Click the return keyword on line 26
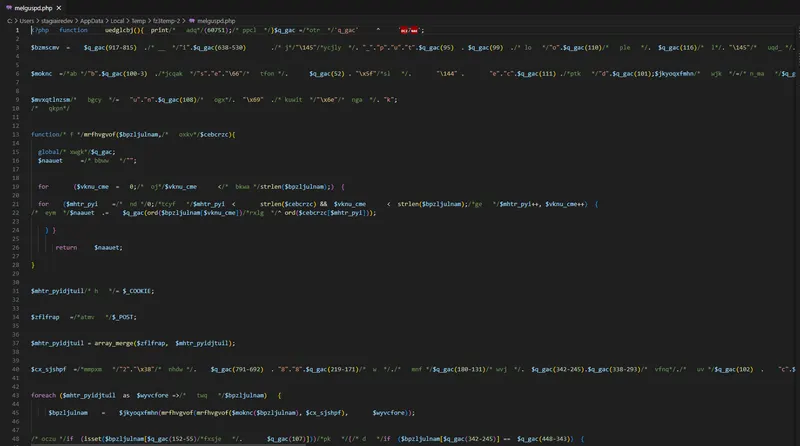800x446 pixels. pyautogui.click(x=66, y=247)
